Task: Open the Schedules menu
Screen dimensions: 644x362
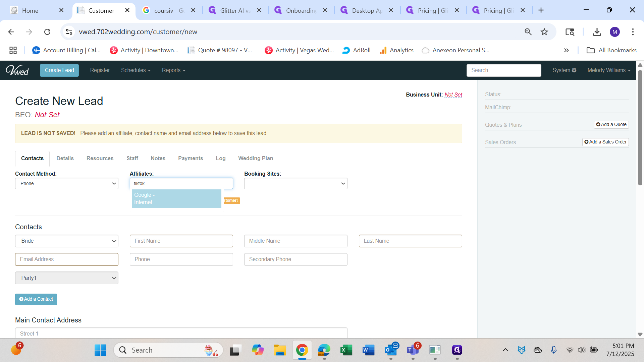Action: [x=136, y=70]
